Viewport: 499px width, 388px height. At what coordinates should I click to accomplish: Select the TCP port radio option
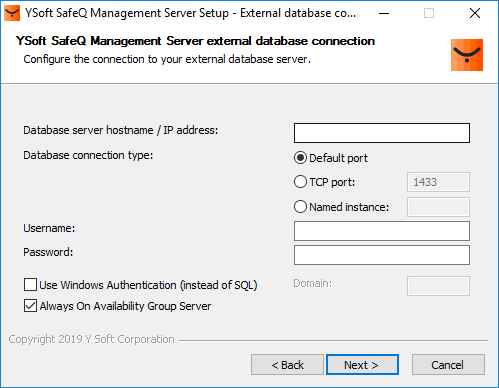pyautogui.click(x=300, y=182)
